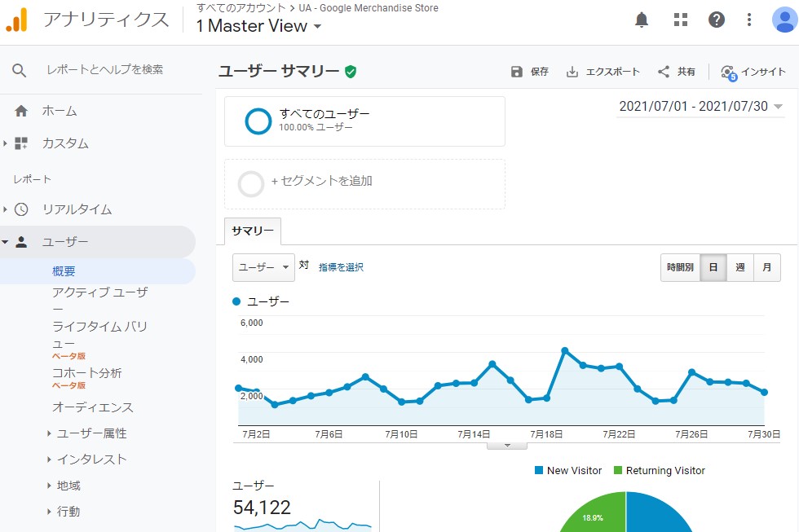Click the アナリティクス title text

(x=106, y=20)
